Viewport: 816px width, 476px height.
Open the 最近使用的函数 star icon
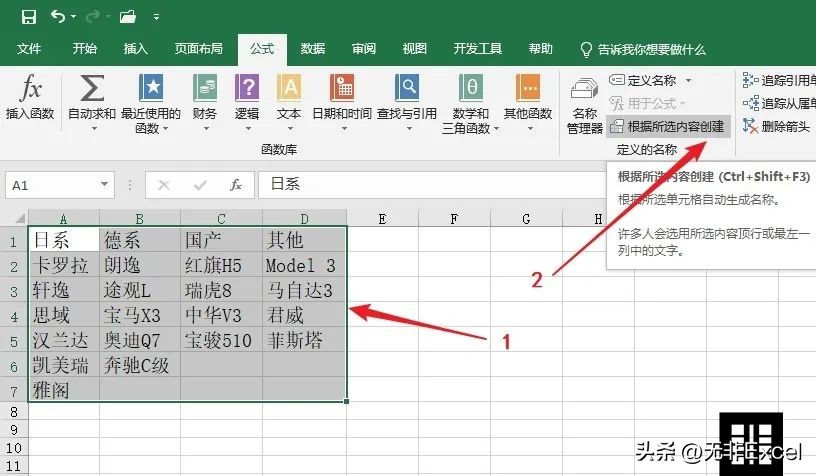[x=151, y=87]
